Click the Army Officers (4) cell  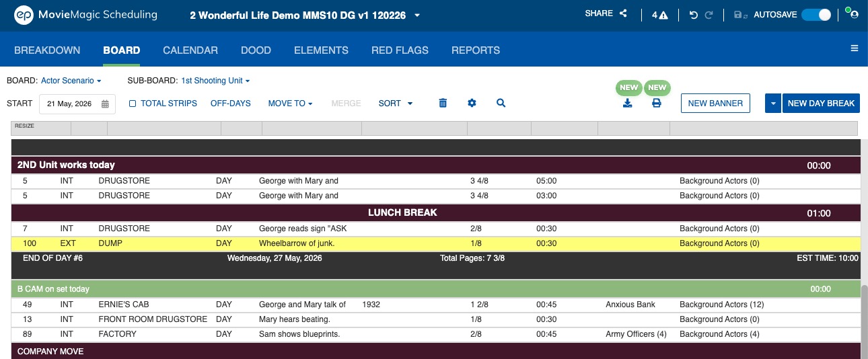point(636,334)
